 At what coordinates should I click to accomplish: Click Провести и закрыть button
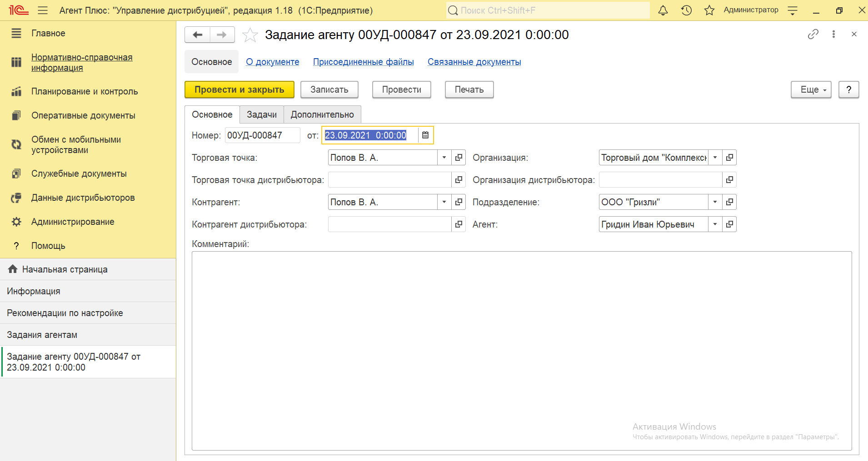pyautogui.click(x=239, y=89)
